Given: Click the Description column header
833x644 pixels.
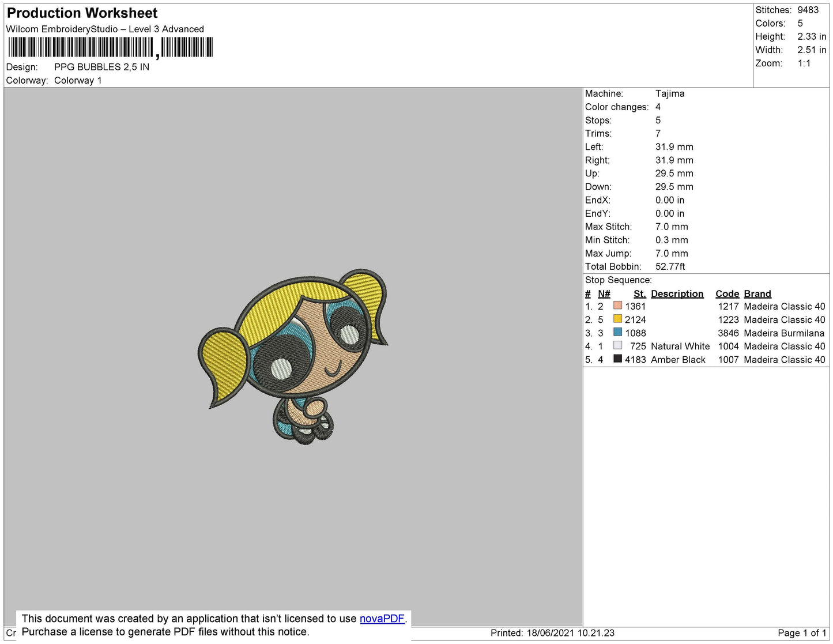Looking at the screenshot, I should tap(677, 294).
